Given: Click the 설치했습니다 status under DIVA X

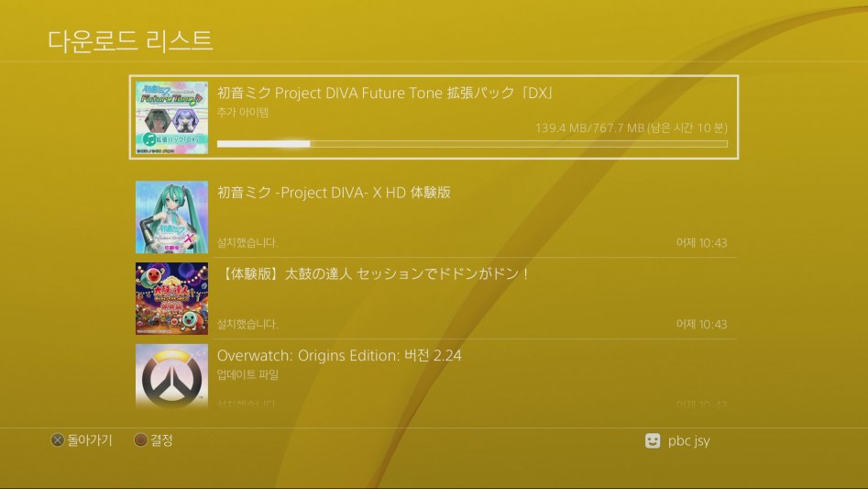Looking at the screenshot, I should tap(247, 242).
